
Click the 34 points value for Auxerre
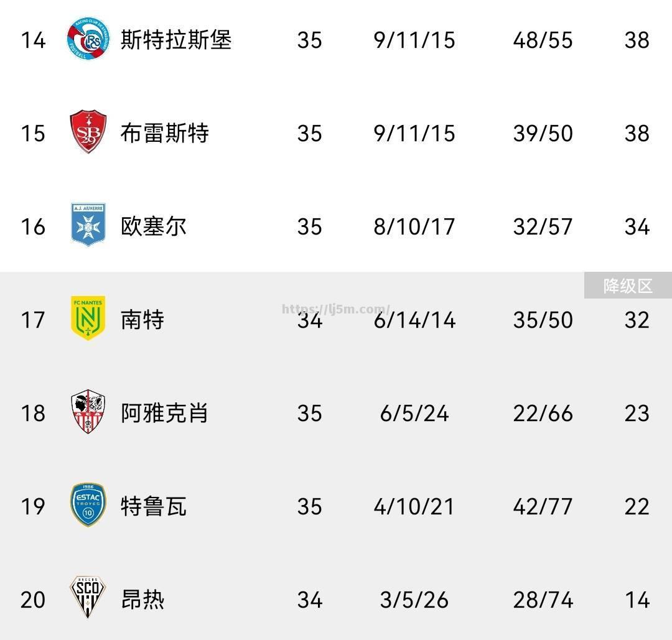click(637, 226)
